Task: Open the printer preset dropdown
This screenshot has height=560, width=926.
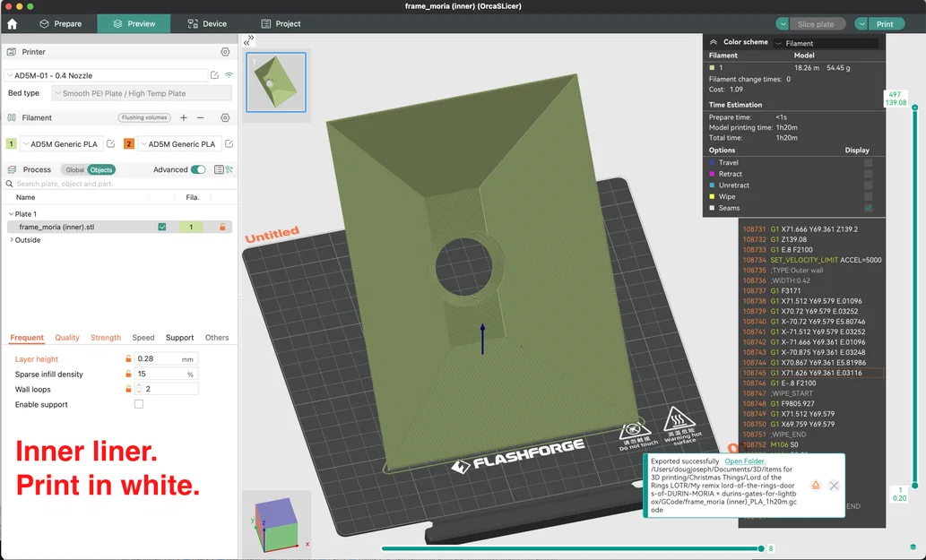Action: (107, 75)
